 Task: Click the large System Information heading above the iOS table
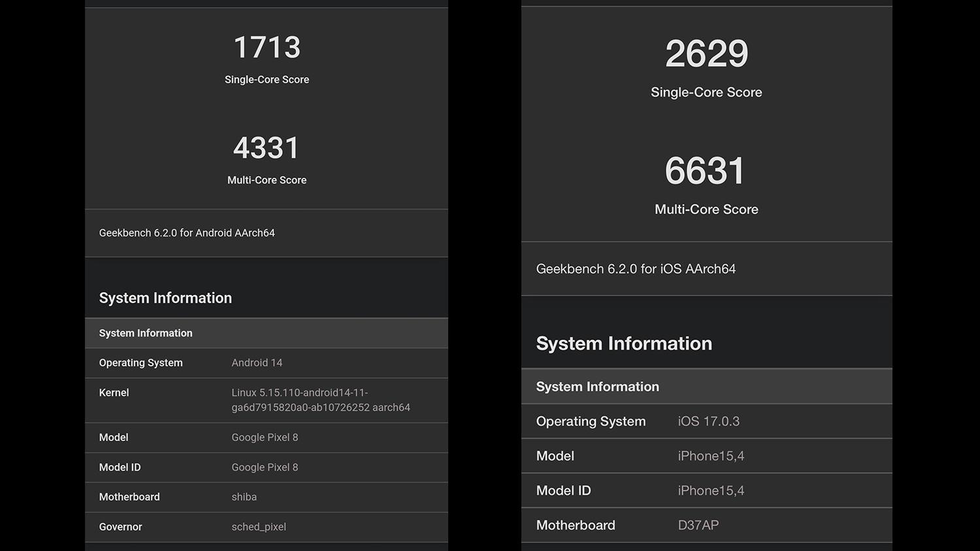(x=624, y=344)
